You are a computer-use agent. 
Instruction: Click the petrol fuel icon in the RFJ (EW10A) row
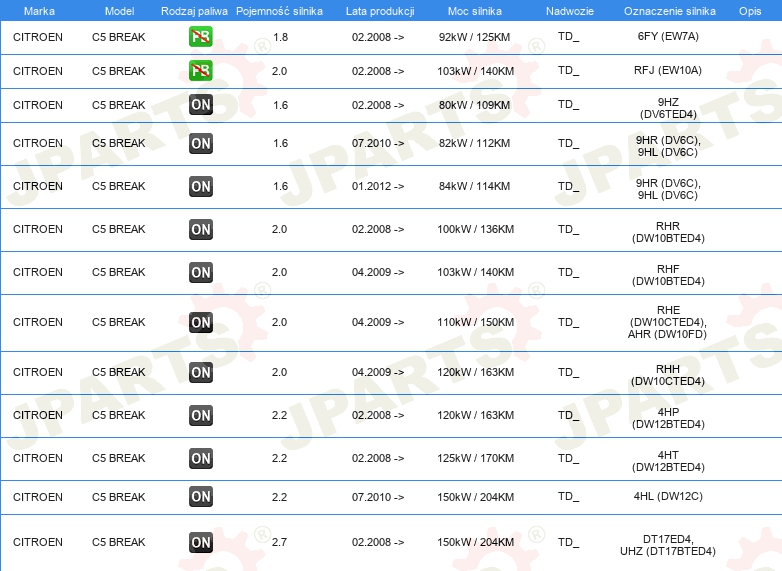click(x=200, y=71)
